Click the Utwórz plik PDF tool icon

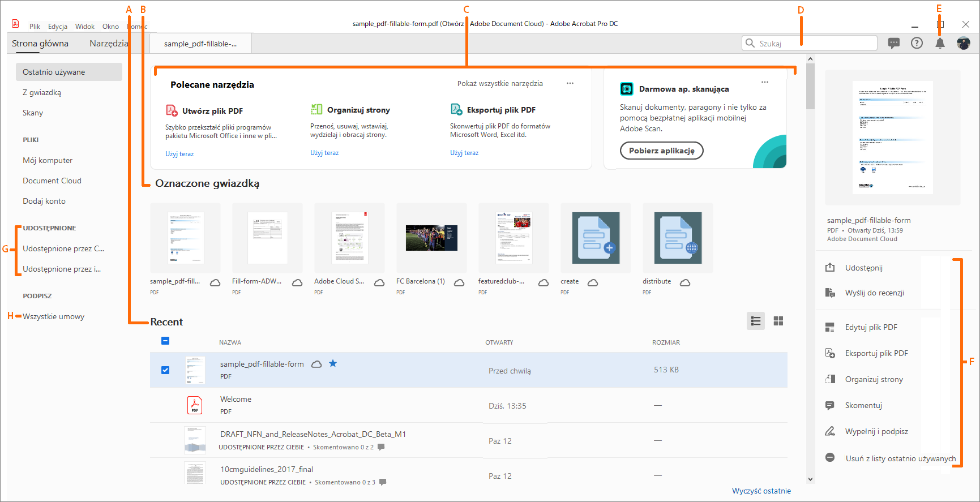pyautogui.click(x=172, y=110)
